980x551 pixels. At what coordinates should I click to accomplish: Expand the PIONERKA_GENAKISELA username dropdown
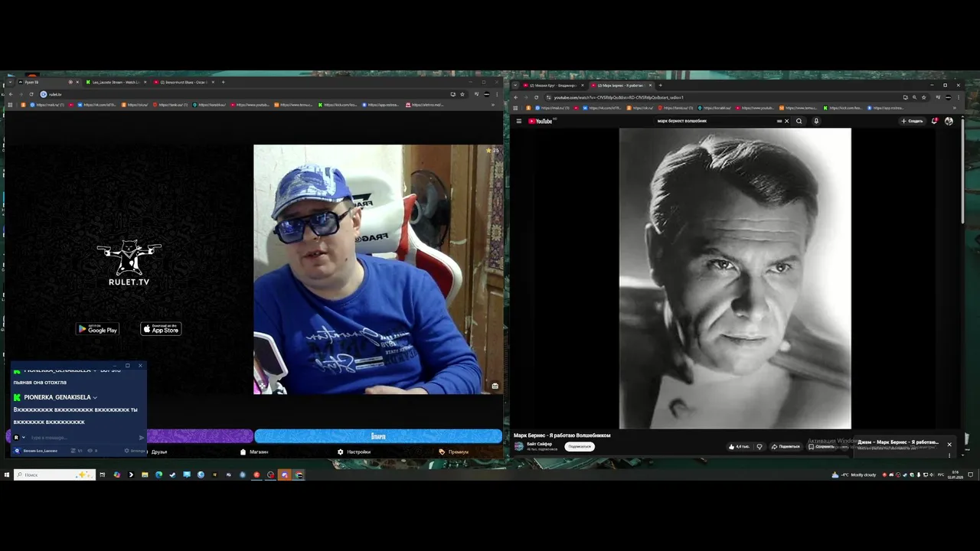coord(95,398)
